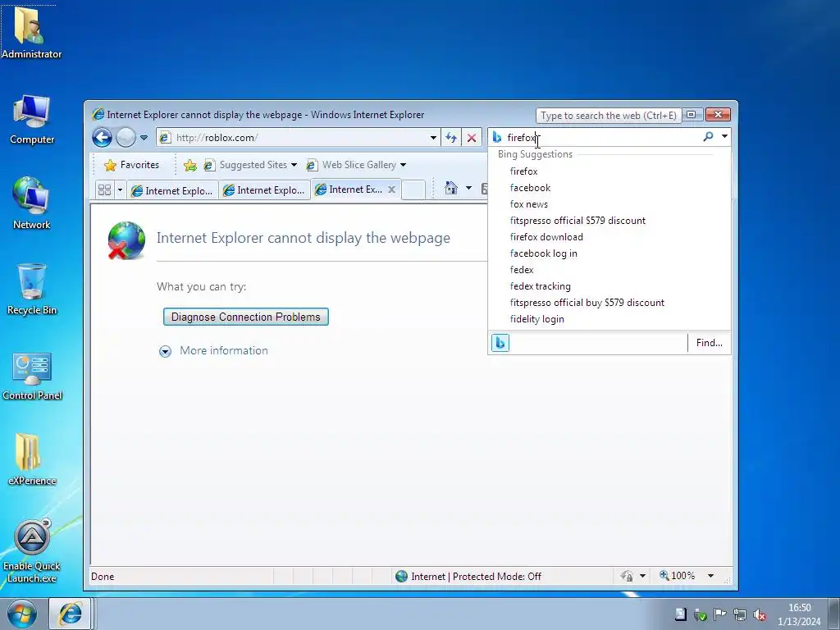Open the Administrator desktop folder

click(31, 32)
